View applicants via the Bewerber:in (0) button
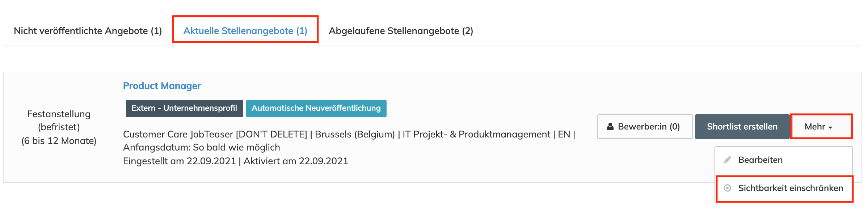Screen dimensions: 868x212 (645, 127)
